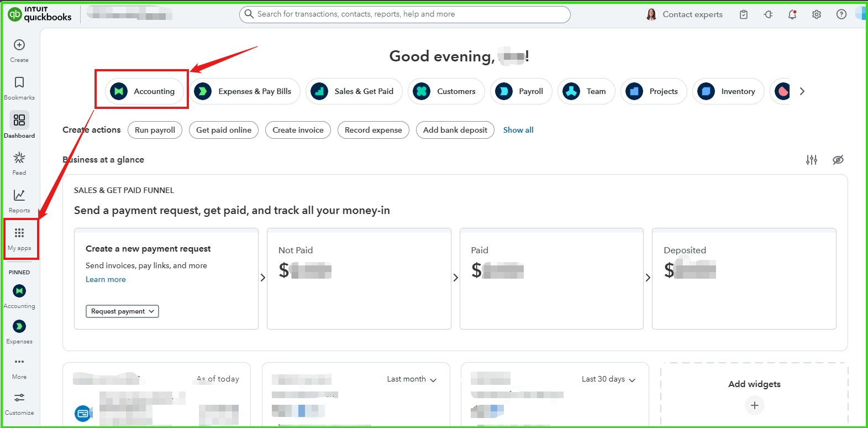Click Get paid online action

[x=224, y=130]
